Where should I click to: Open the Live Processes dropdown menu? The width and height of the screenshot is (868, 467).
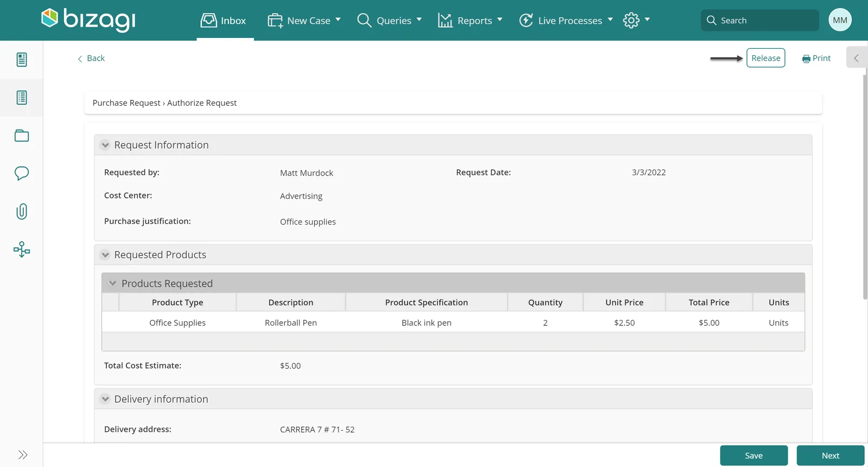[566, 21]
